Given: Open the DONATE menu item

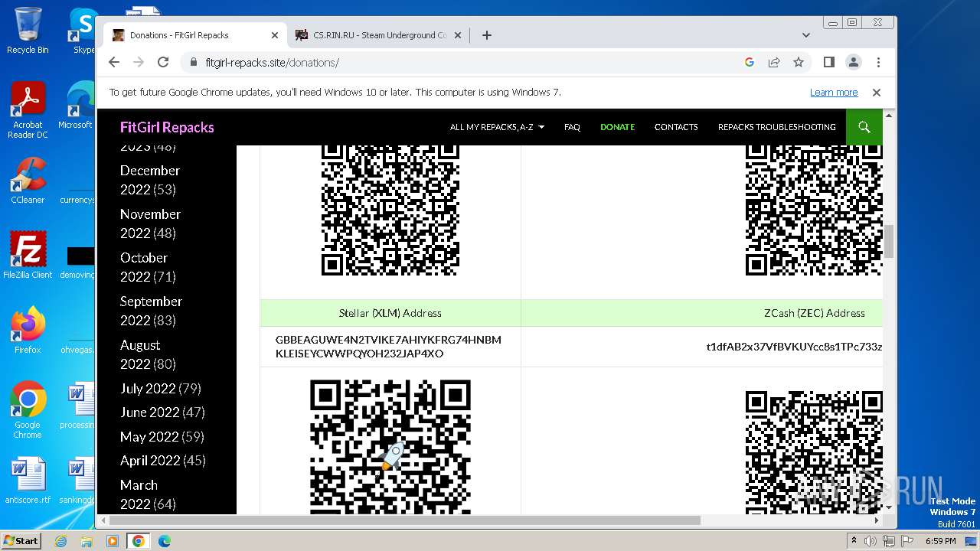Looking at the screenshot, I should coord(617,127).
